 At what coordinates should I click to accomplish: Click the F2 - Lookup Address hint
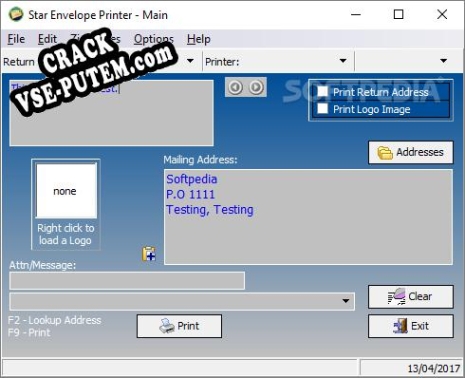(54, 320)
